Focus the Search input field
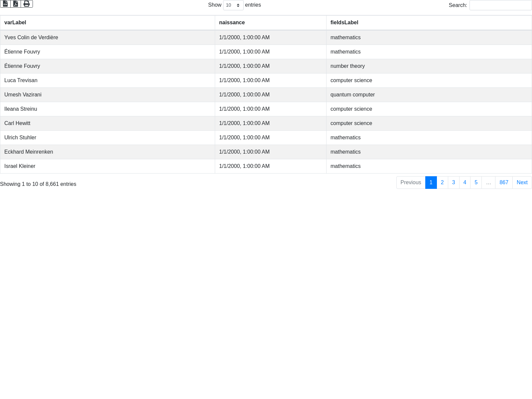This screenshot has width=532, height=399. pos(500,5)
